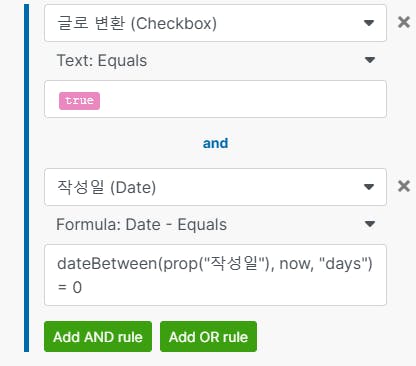Open the 작성일 (Date) field dropdown
The height and width of the screenshot is (366, 416).
click(215, 187)
